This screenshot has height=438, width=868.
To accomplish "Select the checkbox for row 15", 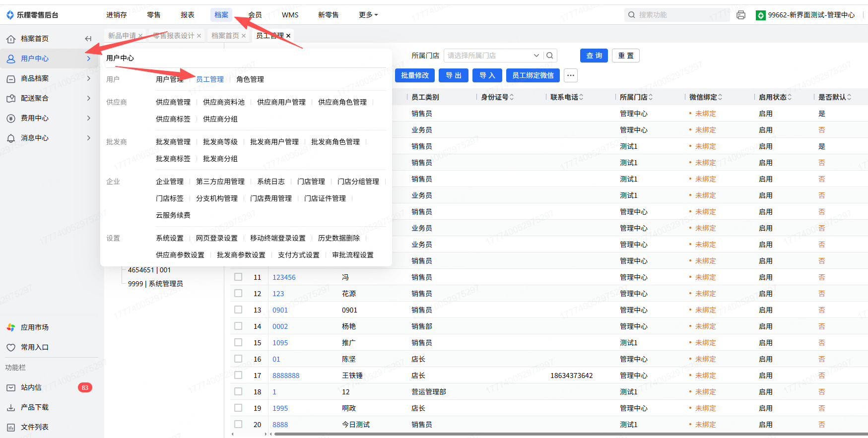I will 238,342.
